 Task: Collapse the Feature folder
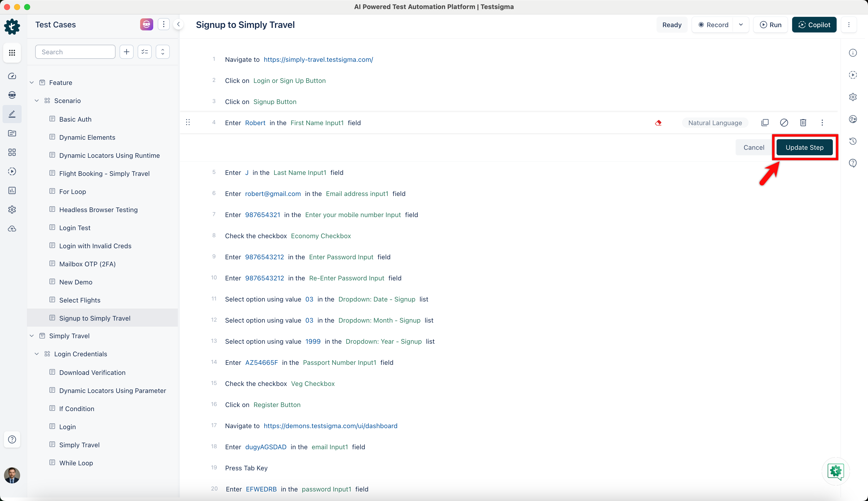pos(32,83)
